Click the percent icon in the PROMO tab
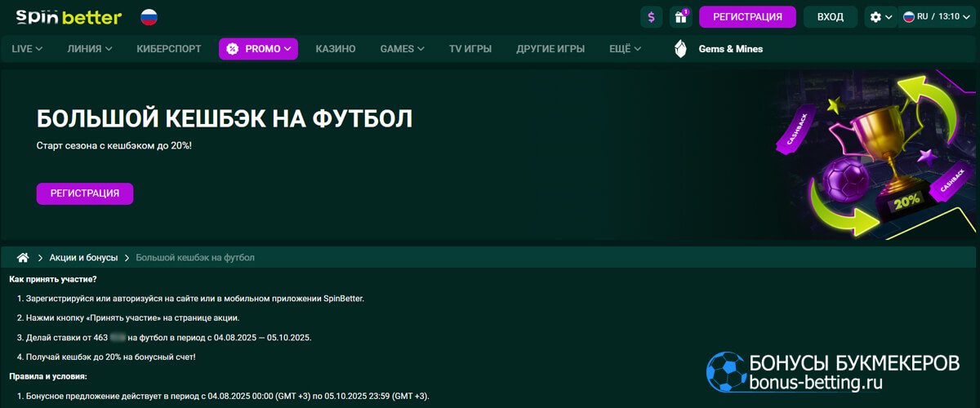The width and height of the screenshot is (980, 408). tap(233, 49)
